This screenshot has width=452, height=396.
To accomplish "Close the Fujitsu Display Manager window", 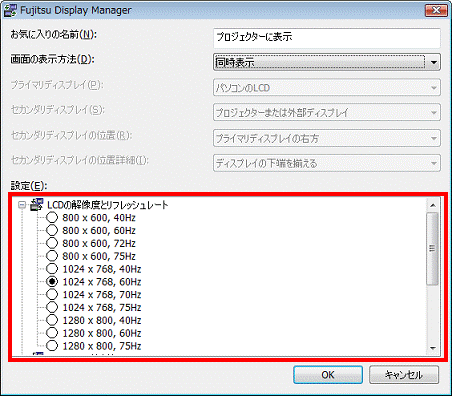I will pos(436,10).
